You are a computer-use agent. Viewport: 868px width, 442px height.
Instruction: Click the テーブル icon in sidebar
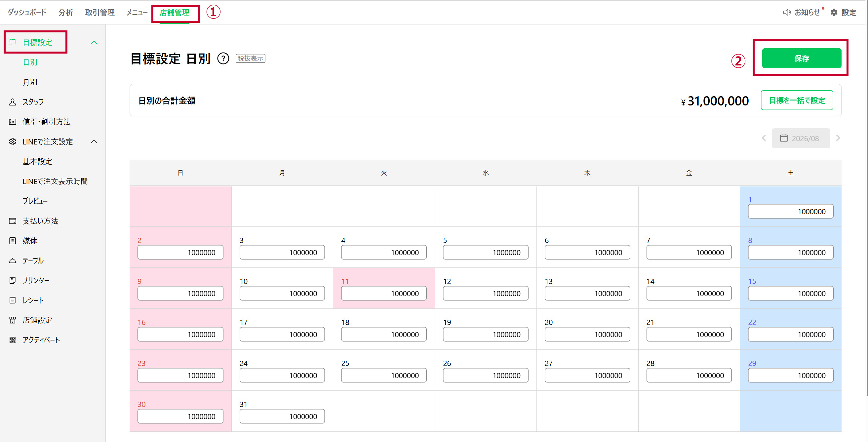[13, 261]
